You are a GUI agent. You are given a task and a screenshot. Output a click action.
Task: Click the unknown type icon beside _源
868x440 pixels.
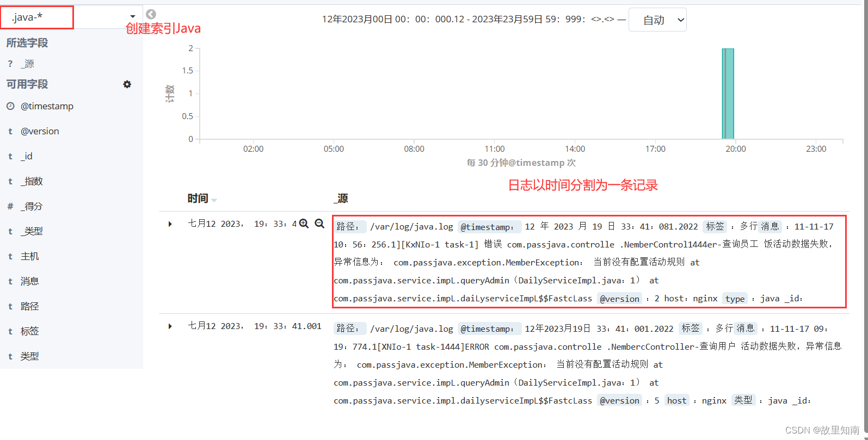click(10, 64)
